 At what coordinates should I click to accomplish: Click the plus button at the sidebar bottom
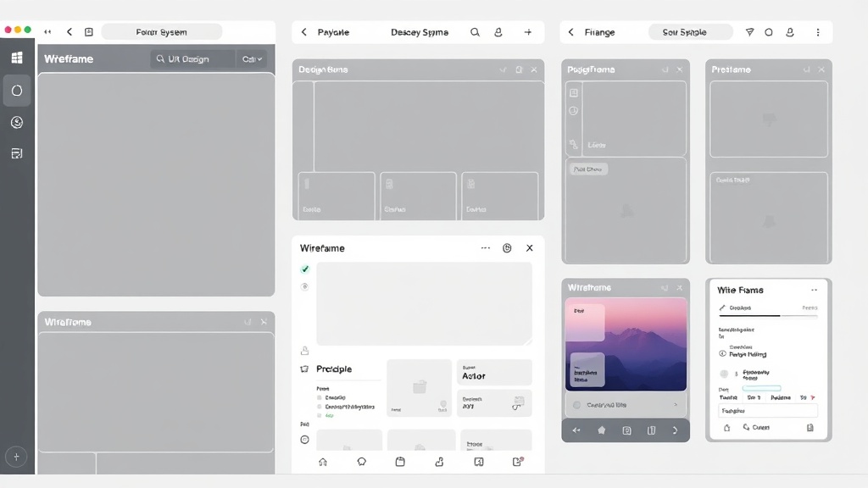16,457
